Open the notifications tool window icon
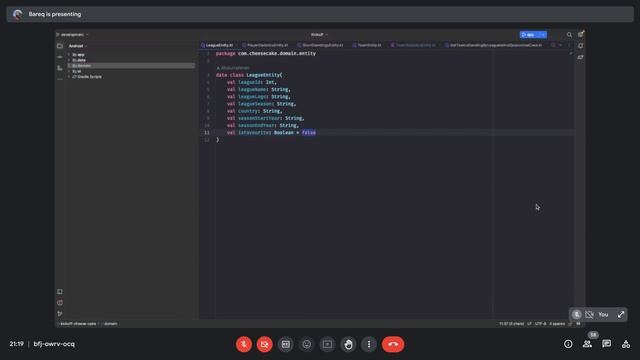The image size is (640, 360). (580, 46)
